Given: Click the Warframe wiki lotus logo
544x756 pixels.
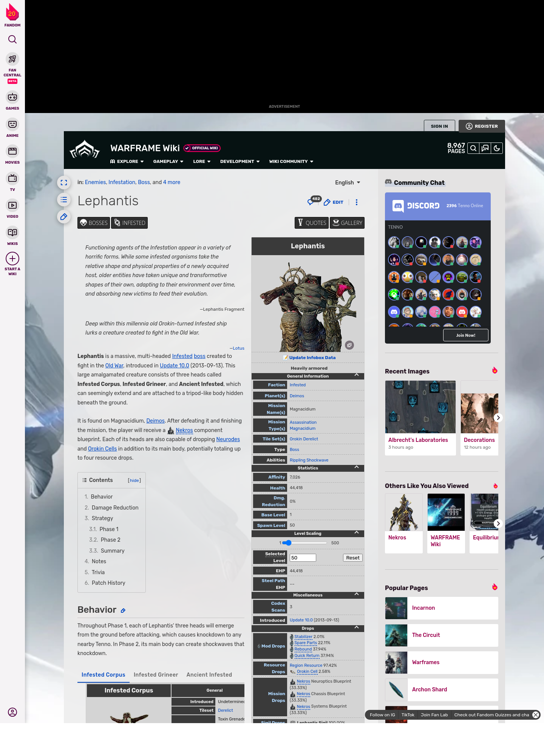Looking at the screenshot, I should (85, 150).
